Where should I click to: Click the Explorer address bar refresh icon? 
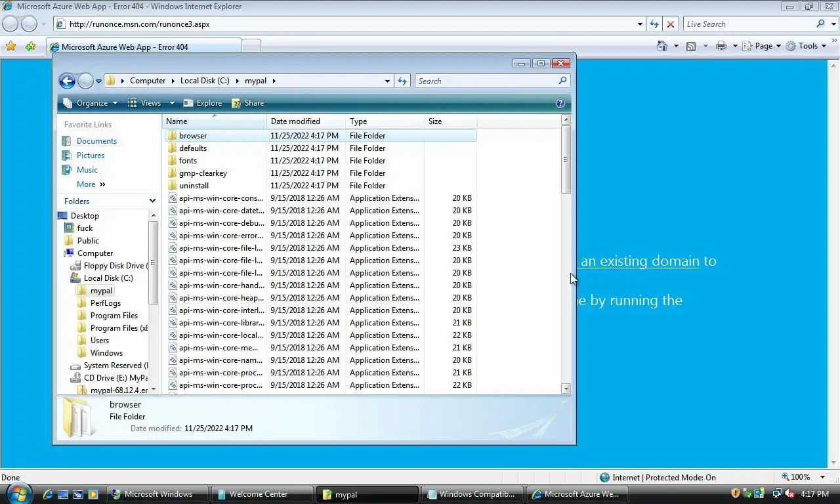click(x=403, y=81)
